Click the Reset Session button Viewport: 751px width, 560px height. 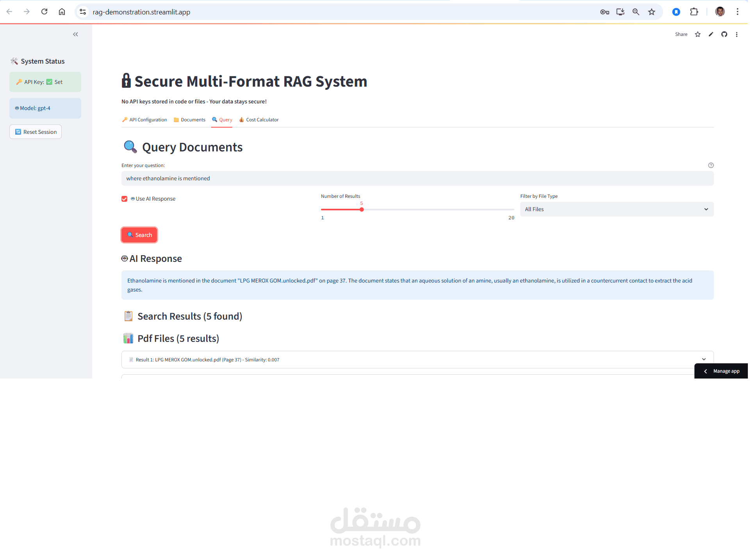click(36, 132)
